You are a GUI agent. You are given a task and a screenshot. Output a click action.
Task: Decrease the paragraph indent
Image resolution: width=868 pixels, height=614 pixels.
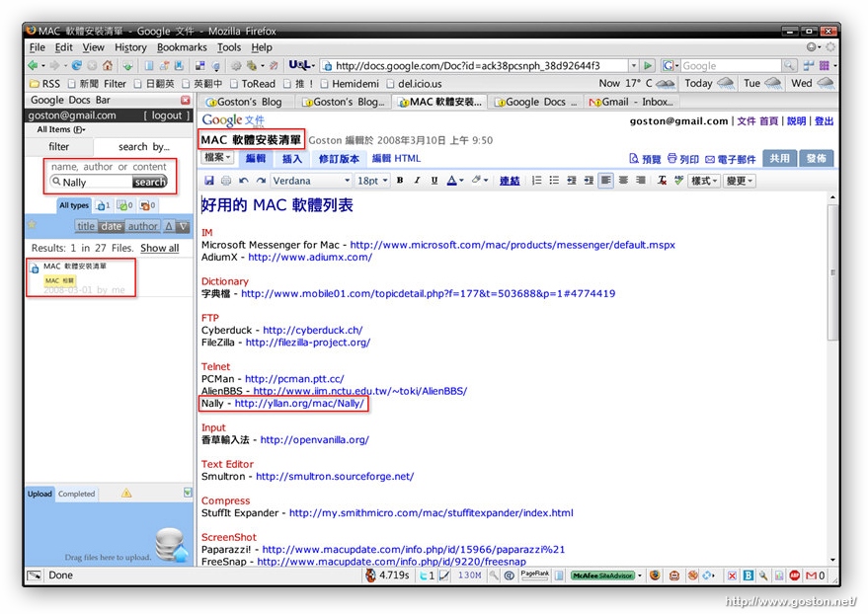click(x=572, y=181)
